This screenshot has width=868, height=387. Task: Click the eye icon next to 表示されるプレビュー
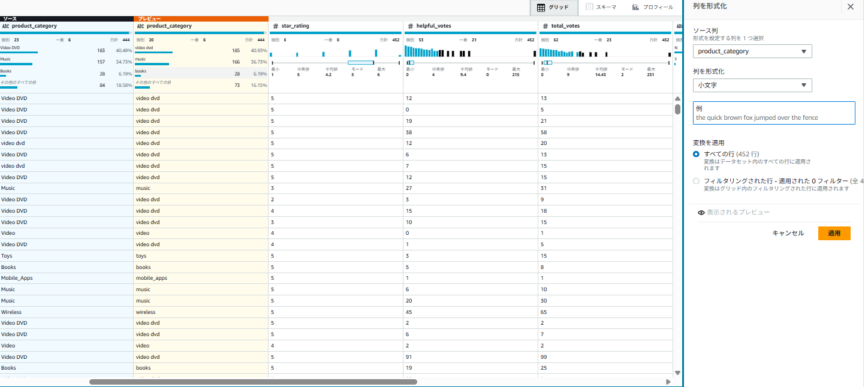701,213
